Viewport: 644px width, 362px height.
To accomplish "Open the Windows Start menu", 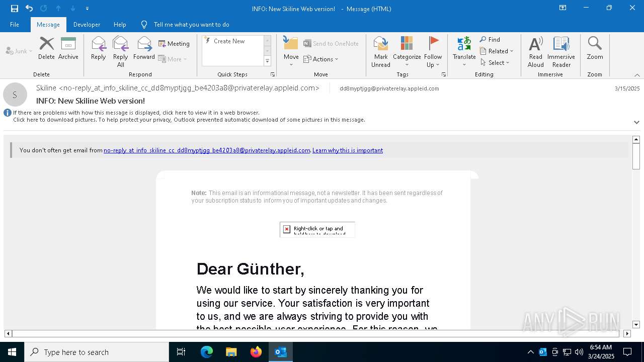I will click(12, 352).
